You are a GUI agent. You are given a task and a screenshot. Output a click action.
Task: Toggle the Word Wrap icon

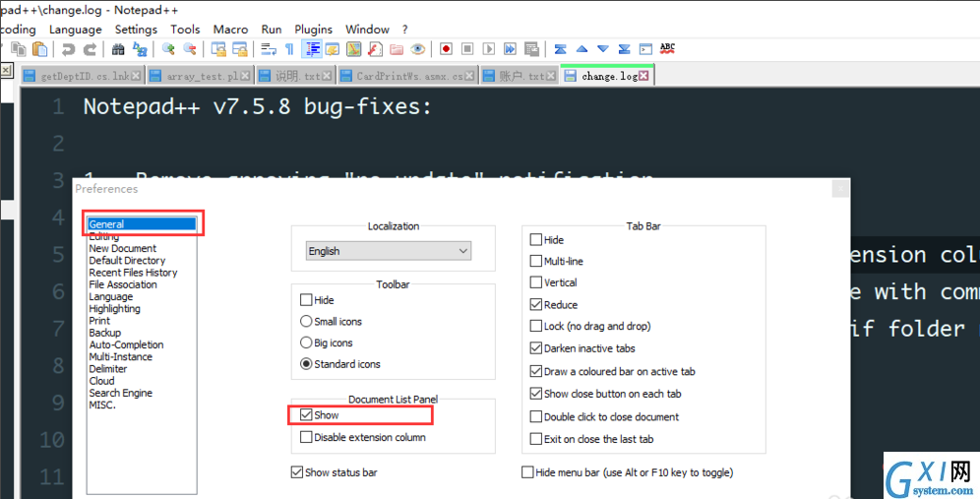tap(269, 49)
